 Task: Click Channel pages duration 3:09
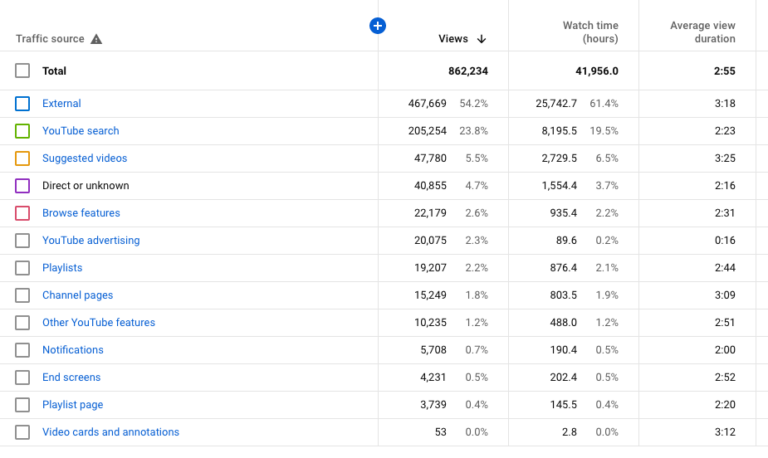pos(724,295)
